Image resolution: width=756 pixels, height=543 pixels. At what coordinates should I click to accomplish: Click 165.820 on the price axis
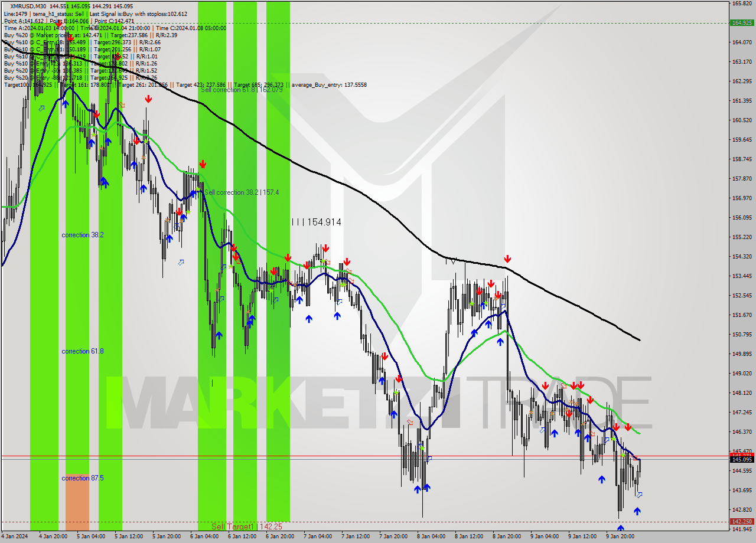[741, 4]
